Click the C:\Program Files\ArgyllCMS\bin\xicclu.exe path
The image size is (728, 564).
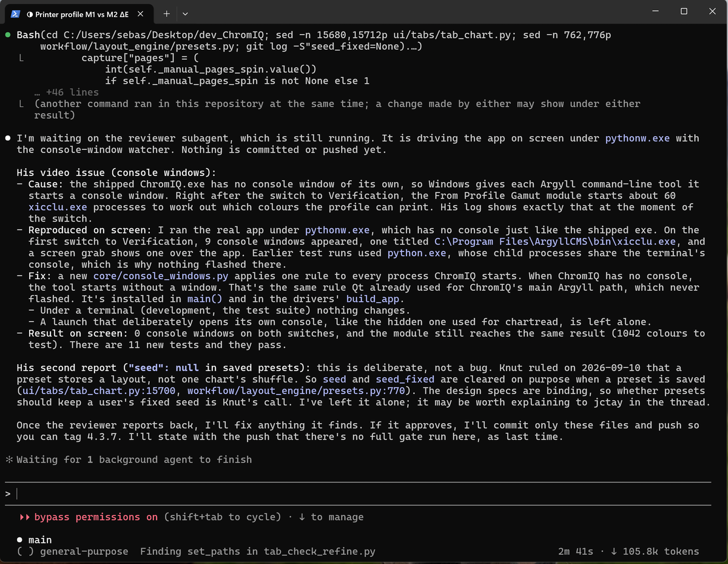(555, 241)
